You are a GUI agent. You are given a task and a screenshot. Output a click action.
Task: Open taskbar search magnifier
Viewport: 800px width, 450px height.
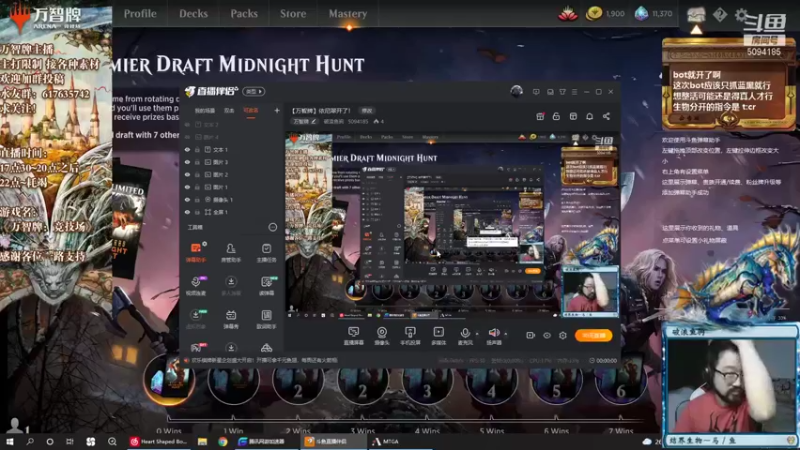point(30,441)
